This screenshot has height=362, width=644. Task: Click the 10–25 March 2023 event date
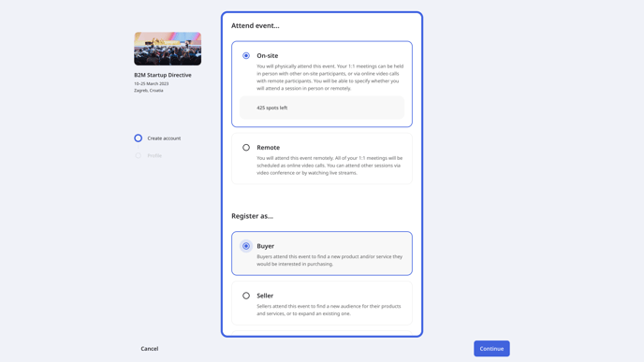click(151, 84)
